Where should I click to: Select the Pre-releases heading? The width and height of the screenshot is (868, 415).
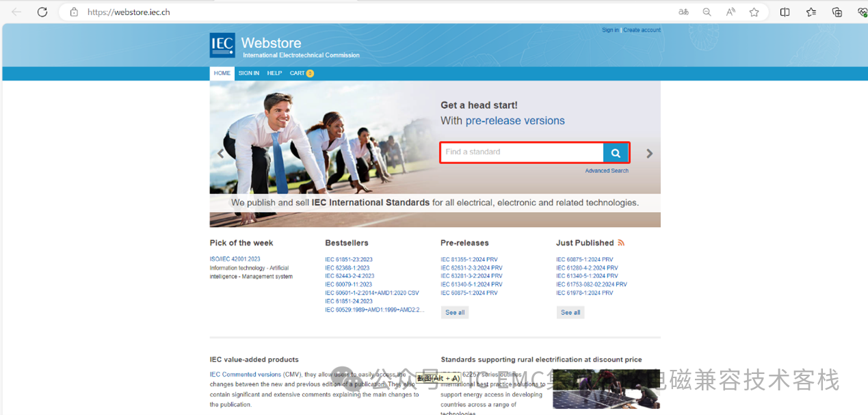click(x=465, y=243)
